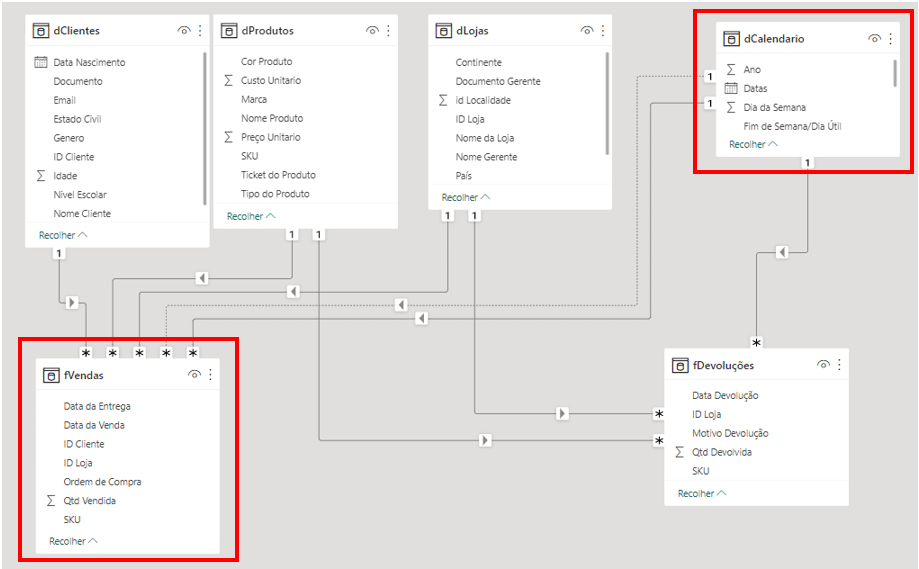Toggle visibility of fDevoluções table
The width and height of the screenshot is (919, 569).
click(823, 364)
